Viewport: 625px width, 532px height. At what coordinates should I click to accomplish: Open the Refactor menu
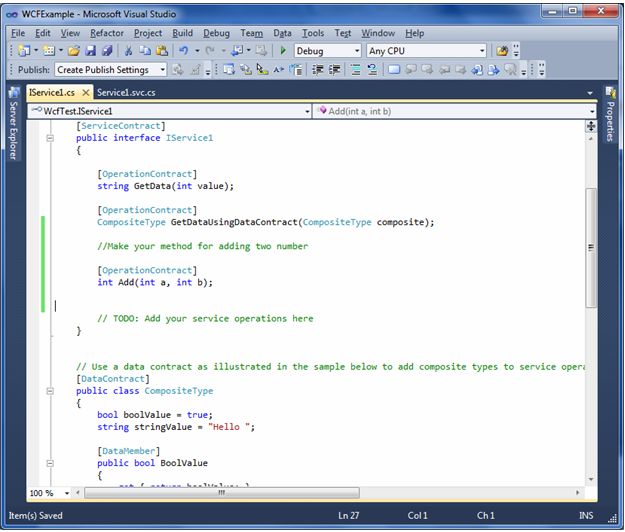point(107,33)
